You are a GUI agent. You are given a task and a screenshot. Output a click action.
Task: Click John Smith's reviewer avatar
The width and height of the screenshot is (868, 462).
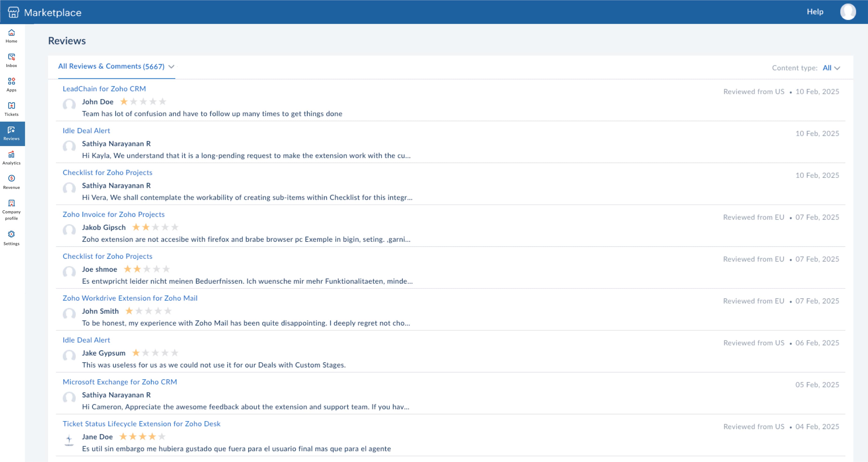coord(69,314)
